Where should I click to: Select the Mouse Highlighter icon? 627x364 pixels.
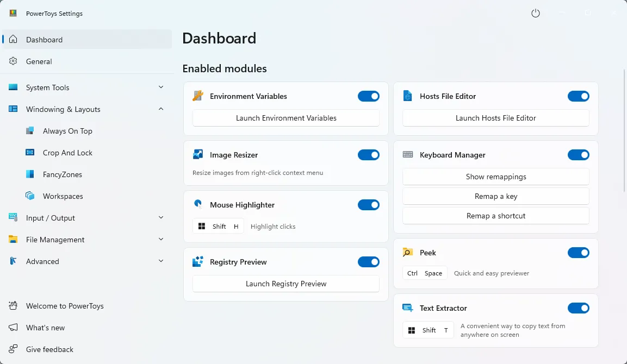click(x=198, y=205)
